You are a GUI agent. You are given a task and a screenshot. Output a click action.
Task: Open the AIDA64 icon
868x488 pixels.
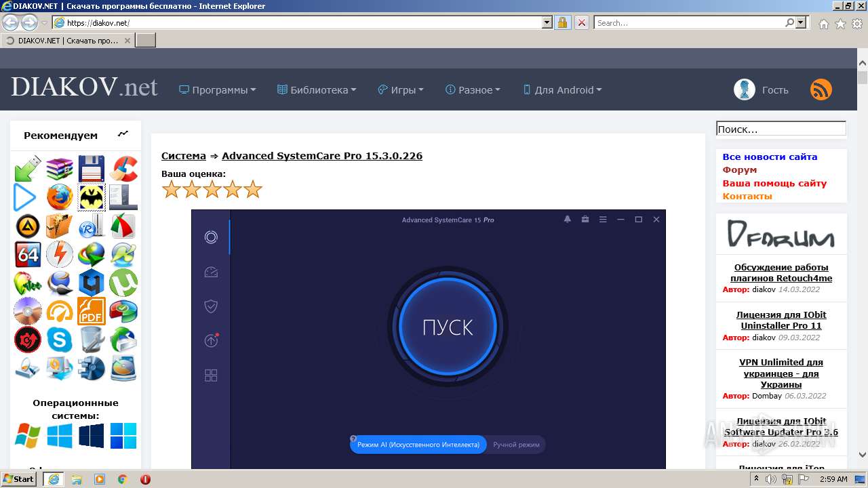(x=28, y=255)
